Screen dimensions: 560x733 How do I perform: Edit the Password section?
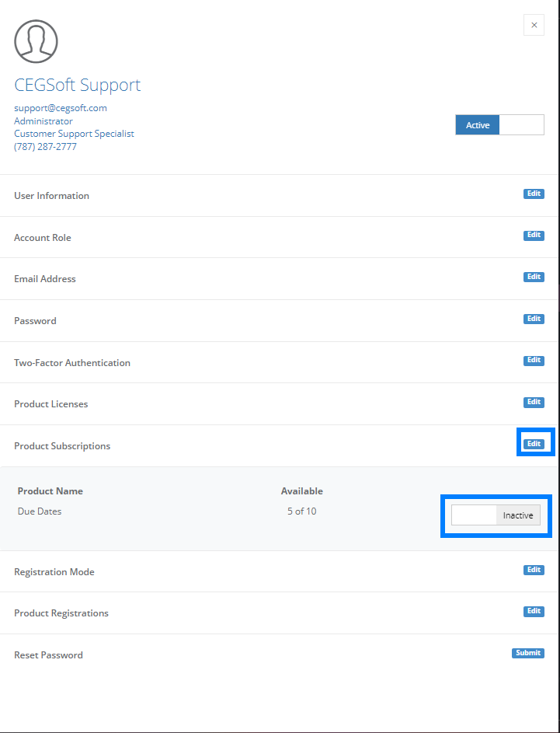534,319
